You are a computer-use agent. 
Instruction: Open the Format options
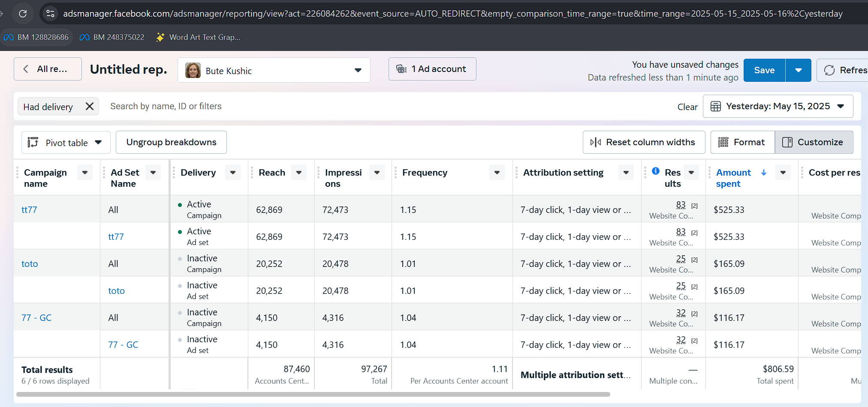coord(742,142)
